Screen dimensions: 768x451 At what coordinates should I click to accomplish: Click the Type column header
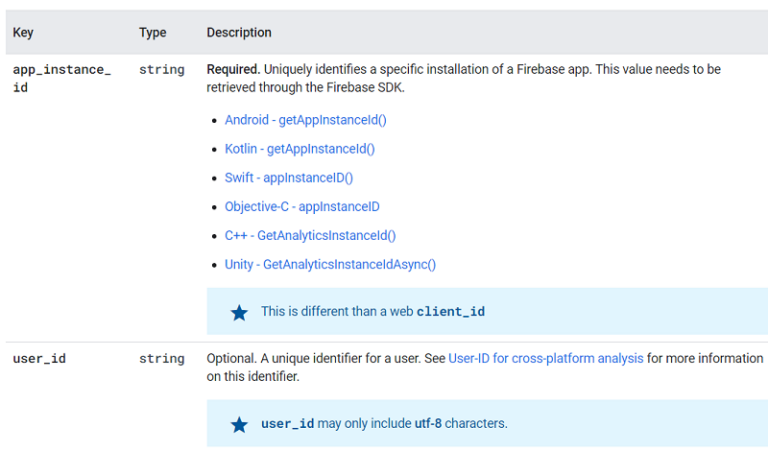[x=152, y=33]
